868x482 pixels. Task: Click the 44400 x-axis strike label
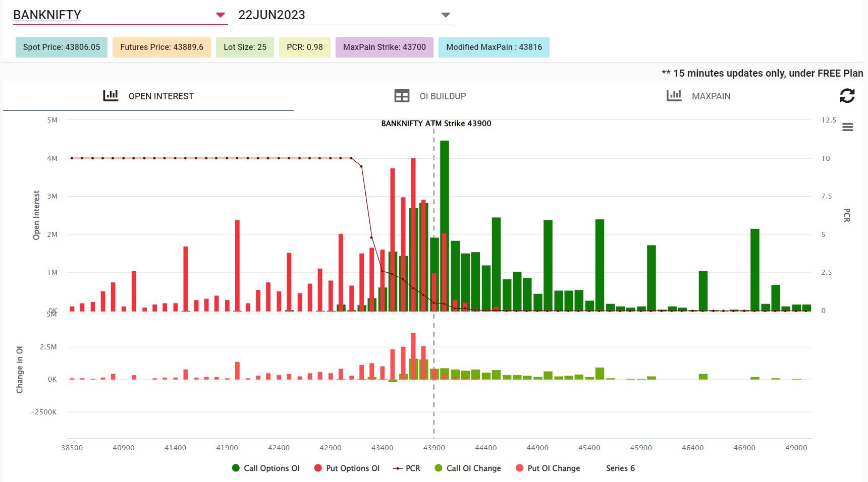[x=486, y=448]
